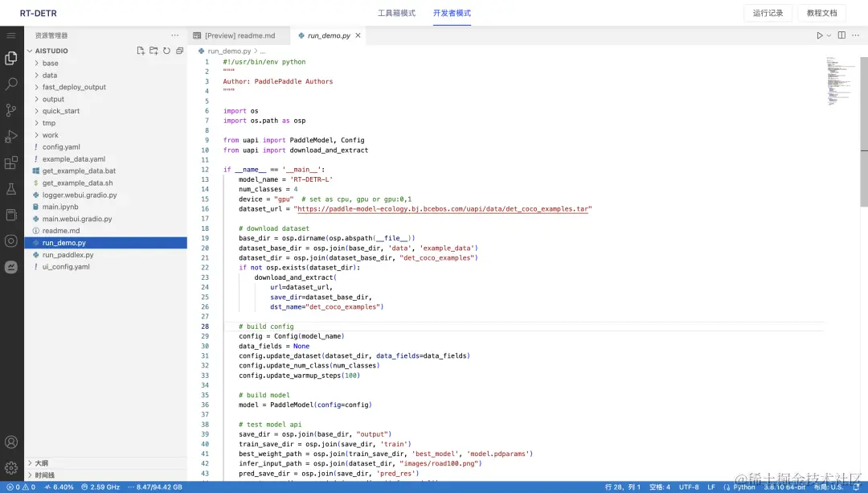Screen dimensions: 868x493
Task: Click New Folder icon in AISTUDIO header
Action: (x=154, y=51)
